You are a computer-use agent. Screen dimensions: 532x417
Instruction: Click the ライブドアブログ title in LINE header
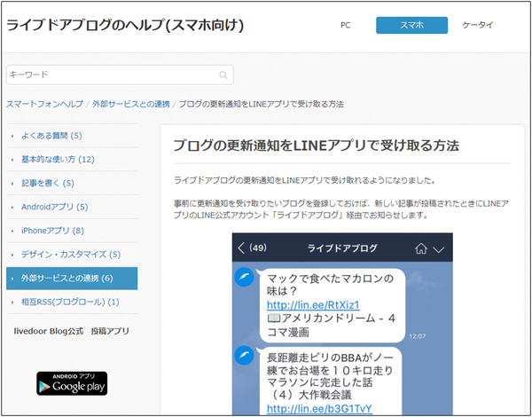click(342, 248)
